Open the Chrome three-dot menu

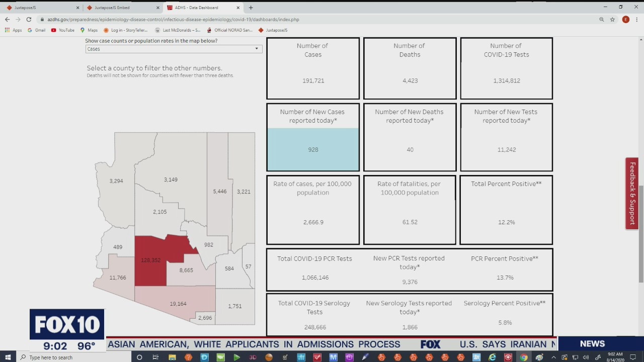pos(637,20)
